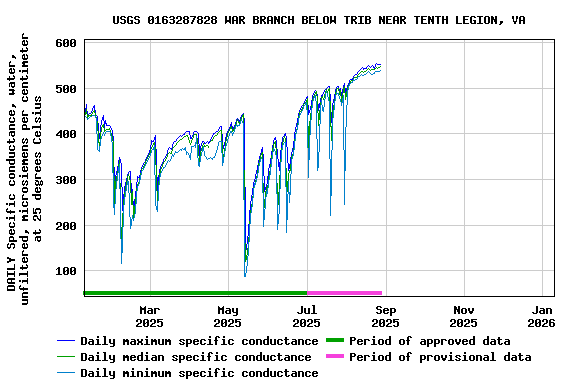
Task: Click the x-axis label Sep 2025
Action: coord(385,317)
